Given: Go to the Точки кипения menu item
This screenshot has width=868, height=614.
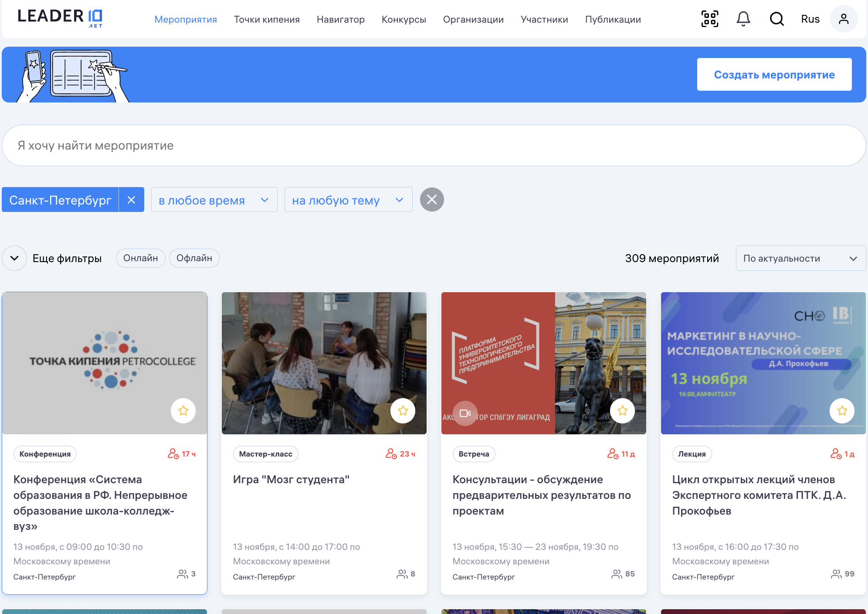Looking at the screenshot, I should [267, 19].
